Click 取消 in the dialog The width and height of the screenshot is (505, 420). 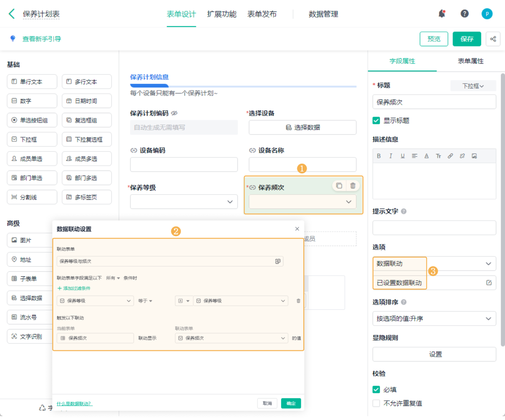click(x=267, y=403)
